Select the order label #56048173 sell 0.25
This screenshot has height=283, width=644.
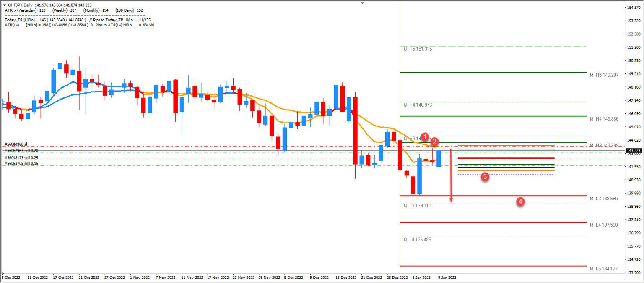pos(21,157)
